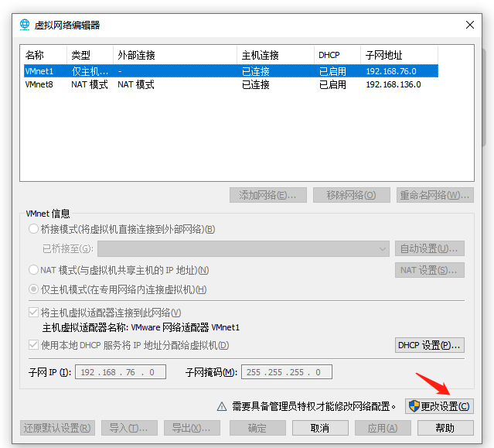This screenshot has width=494, height=448.
Task: Click subnet address 192.168.76.0 cell
Action: (x=391, y=71)
